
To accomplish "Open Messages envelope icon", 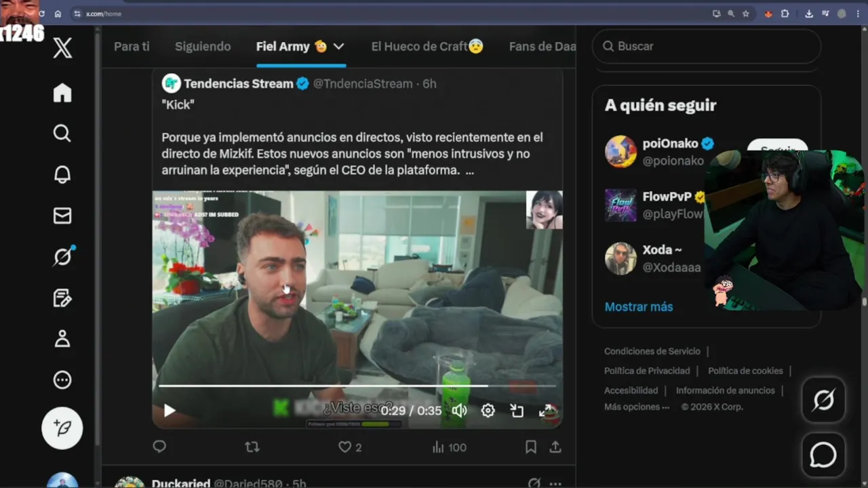I will pyautogui.click(x=62, y=216).
